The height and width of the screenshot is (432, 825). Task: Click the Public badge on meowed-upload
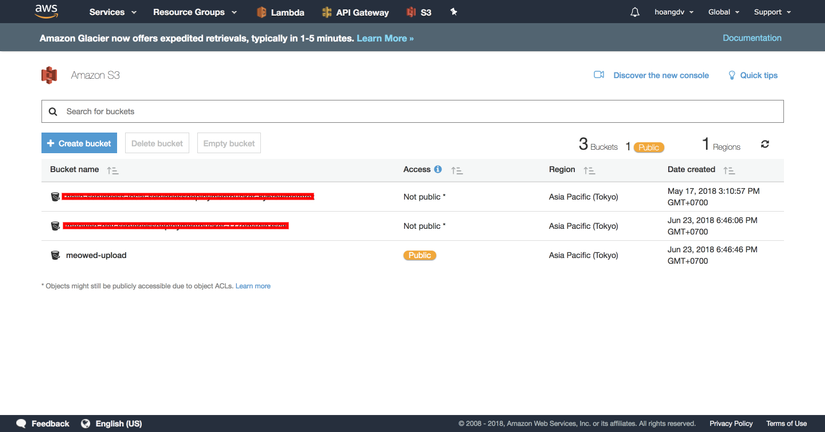pos(419,255)
